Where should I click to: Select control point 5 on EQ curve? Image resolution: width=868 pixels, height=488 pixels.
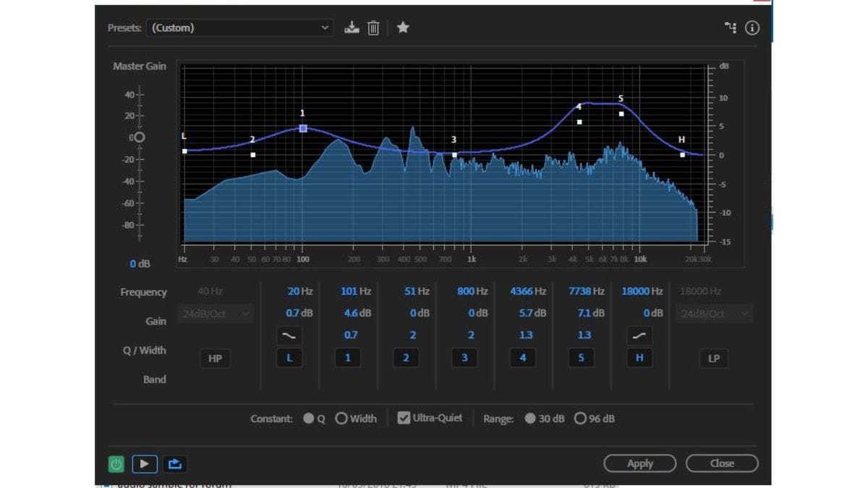click(x=621, y=114)
